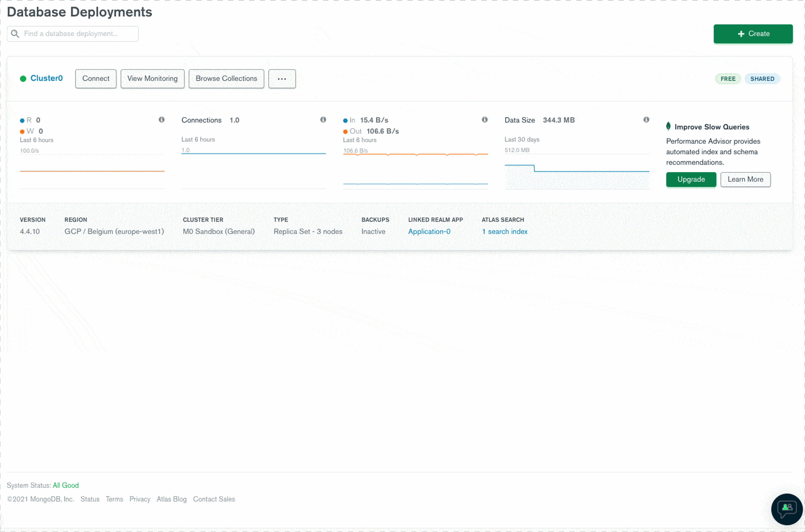Click the GCP / Belgium (europe-west1) region text
Image resolution: width=805 pixels, height=532 pixels.
coord(114,232)
